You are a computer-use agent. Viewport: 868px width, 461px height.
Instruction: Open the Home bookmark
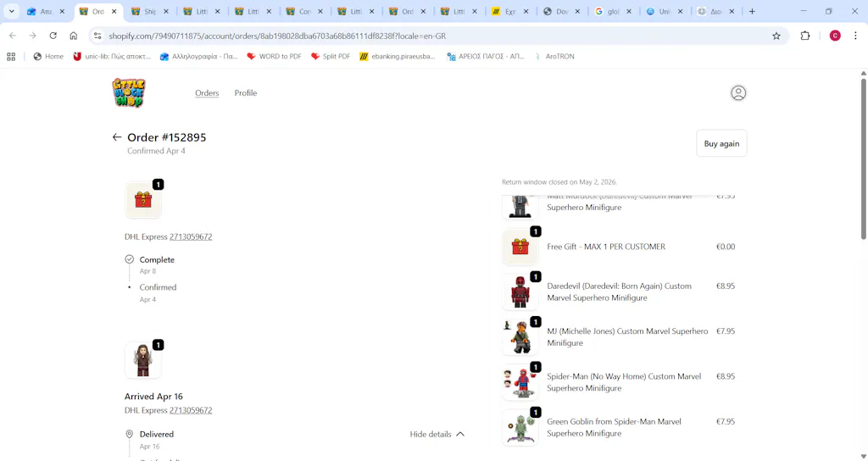pos(48,57)
